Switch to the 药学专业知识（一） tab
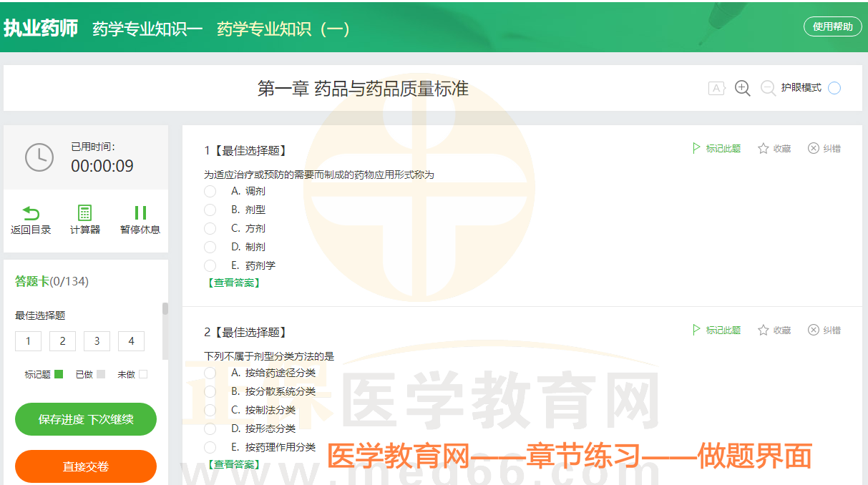868x485 pixels. pyautogui.click(x=282, y=29)
